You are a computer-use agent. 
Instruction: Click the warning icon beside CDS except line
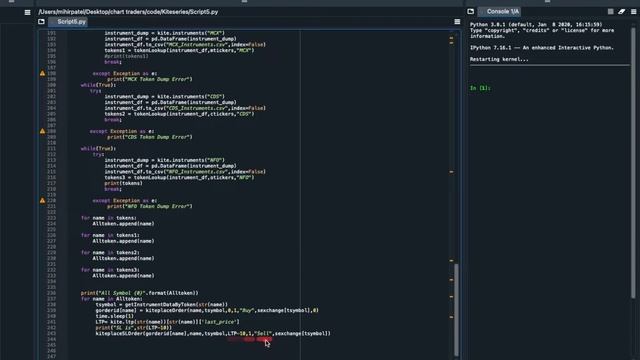[42, 131]
